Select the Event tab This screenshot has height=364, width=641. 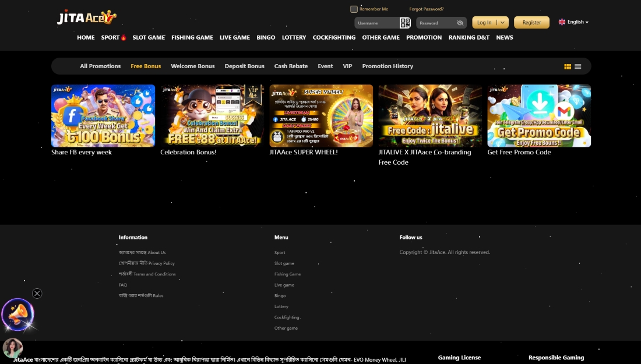point(325,66)
